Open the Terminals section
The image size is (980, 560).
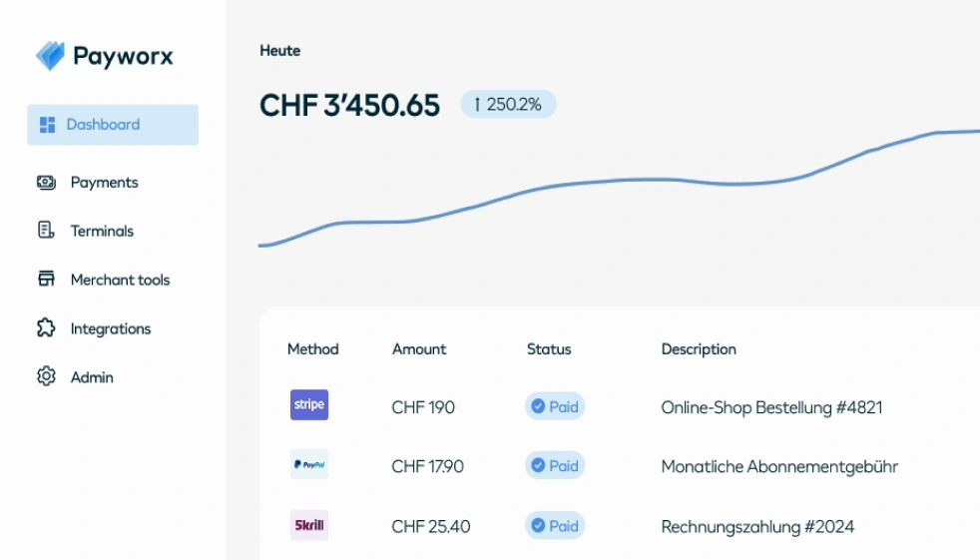102,231
